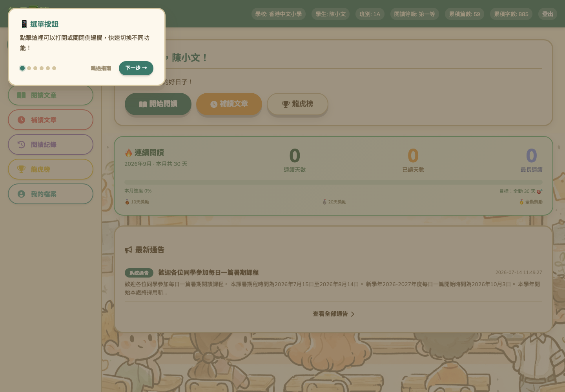The width and height of the screenshot is (565, 392).
Task: Select the third guide step dot
Action: [35, 68]
